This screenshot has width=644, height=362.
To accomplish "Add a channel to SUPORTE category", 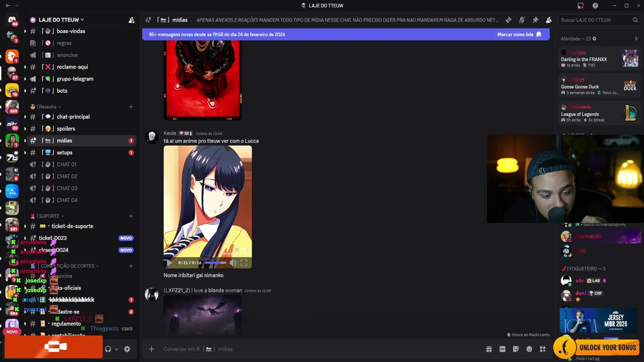I will (131, 216).
